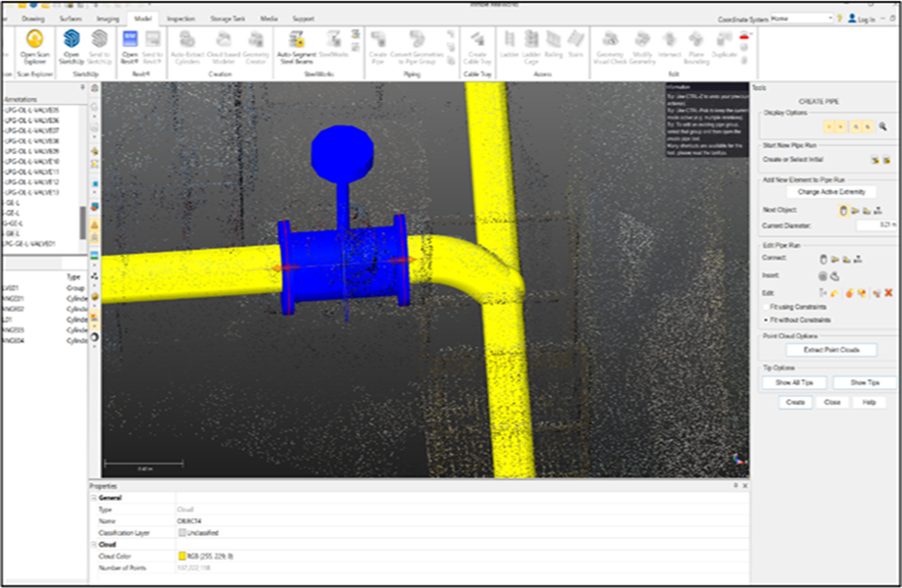This screenshot has width=902, height=588.
Task: Click the red X delete icon in Edit row
Action: 888,292
